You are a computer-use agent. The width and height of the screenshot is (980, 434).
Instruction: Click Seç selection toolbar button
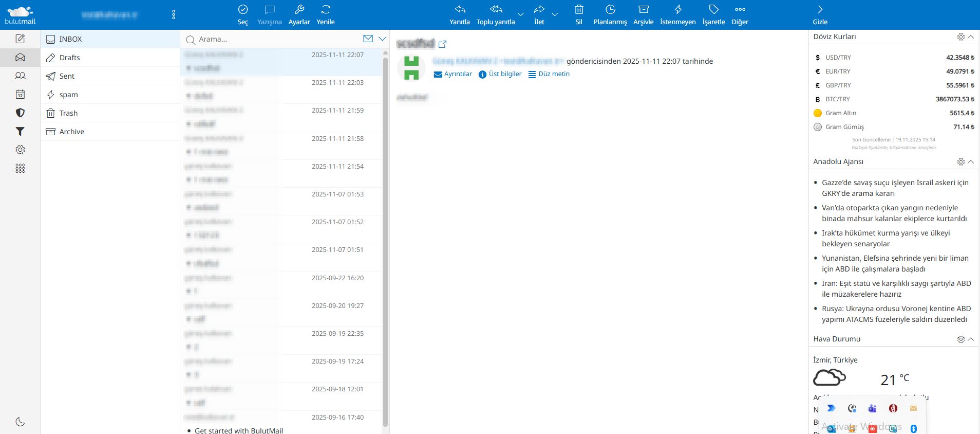point(243,15)
